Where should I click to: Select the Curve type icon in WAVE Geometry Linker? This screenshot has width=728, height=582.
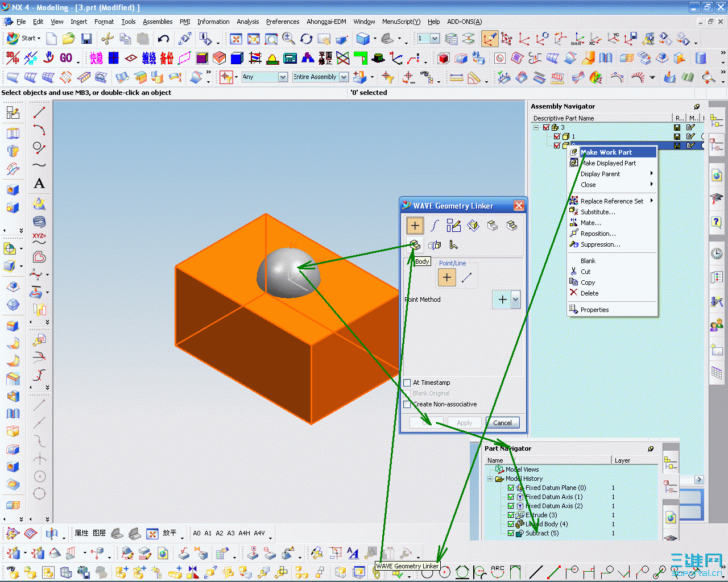435,226
